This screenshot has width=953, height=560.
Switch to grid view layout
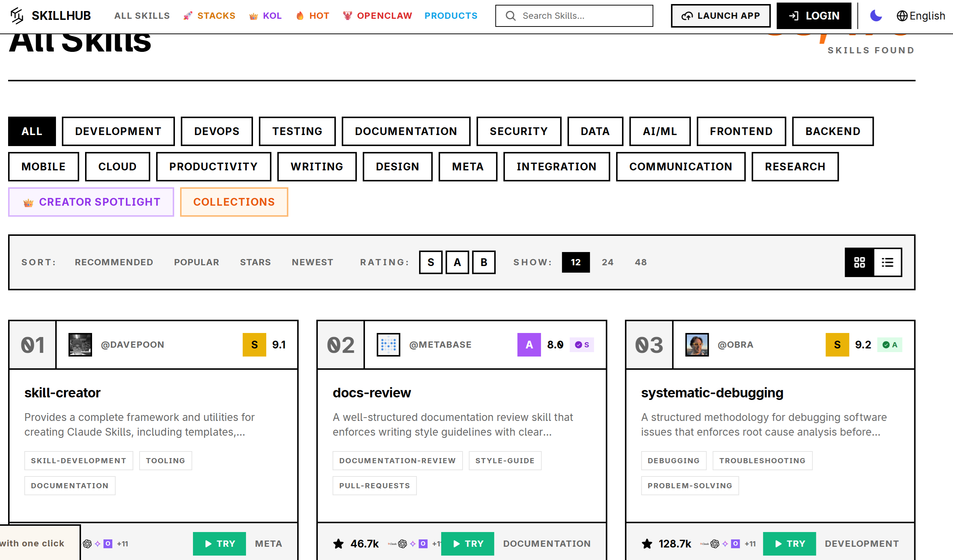[x=859, y=262]
